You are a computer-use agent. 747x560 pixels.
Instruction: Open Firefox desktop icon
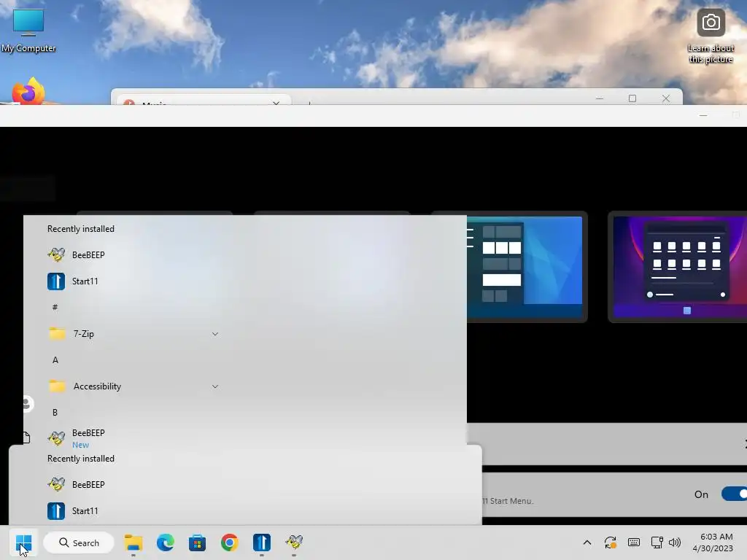point(28,91)
